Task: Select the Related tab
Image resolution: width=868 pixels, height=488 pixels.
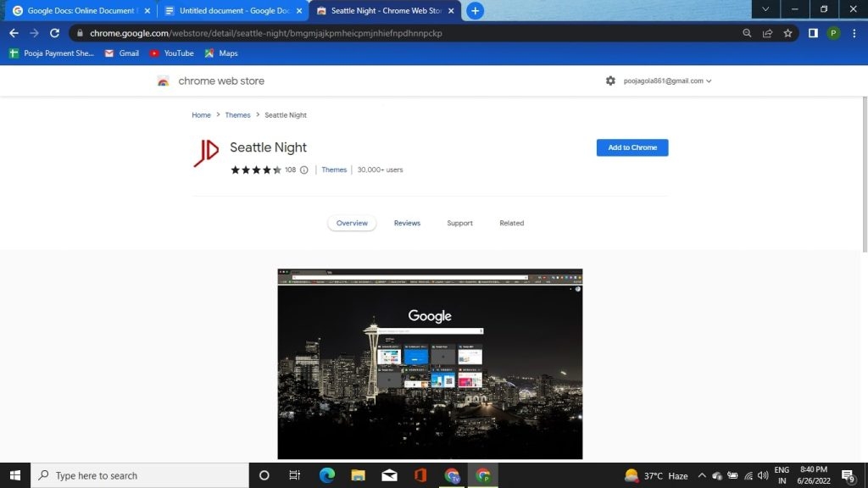Action: coord(511,223)
